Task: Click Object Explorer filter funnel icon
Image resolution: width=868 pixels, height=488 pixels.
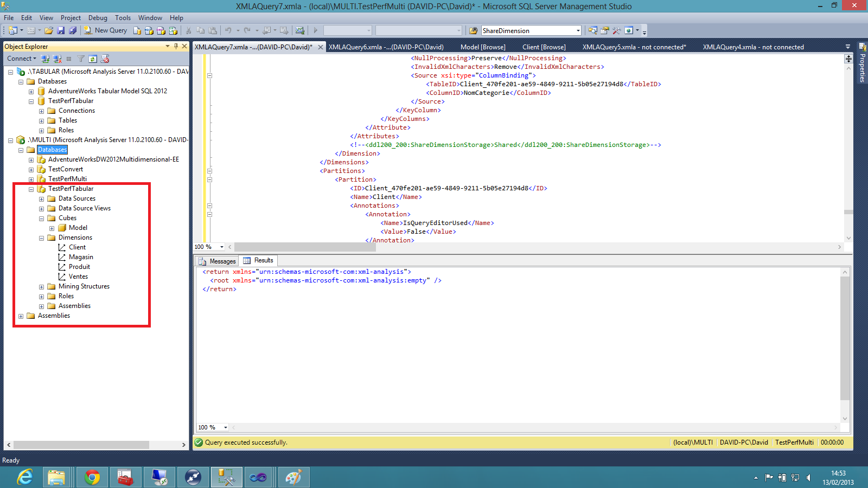Action: click(x=81, y=59)
